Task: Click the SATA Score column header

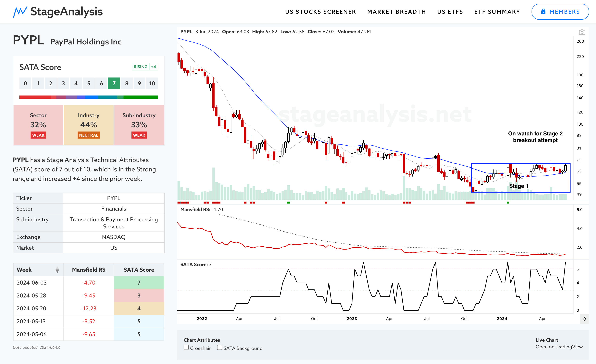Action: click(139, 270)
